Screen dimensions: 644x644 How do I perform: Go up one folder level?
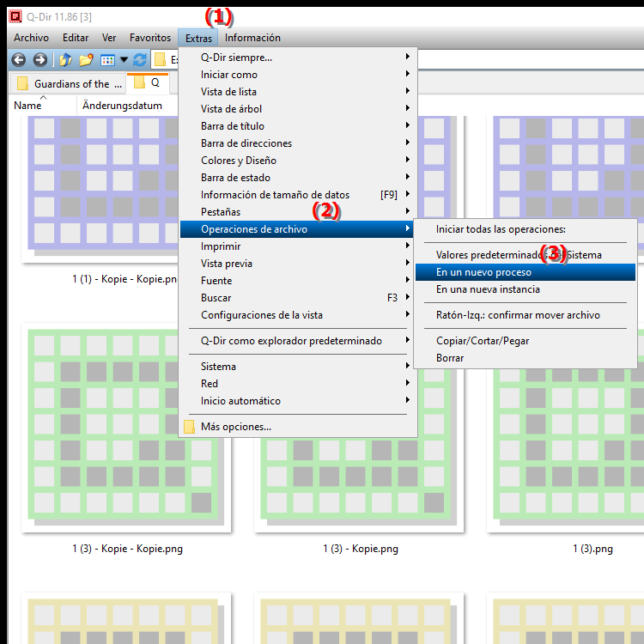[x=66, y=60]
